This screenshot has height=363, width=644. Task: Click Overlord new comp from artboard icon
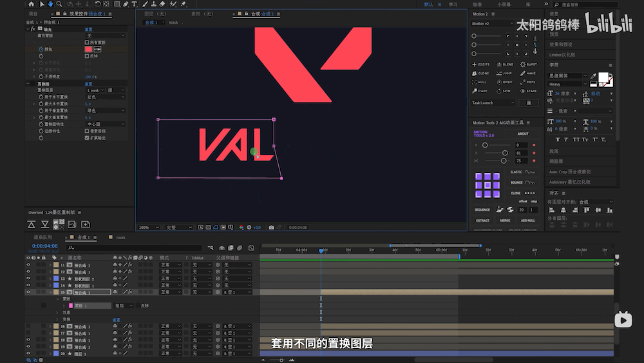click(86, 224)
